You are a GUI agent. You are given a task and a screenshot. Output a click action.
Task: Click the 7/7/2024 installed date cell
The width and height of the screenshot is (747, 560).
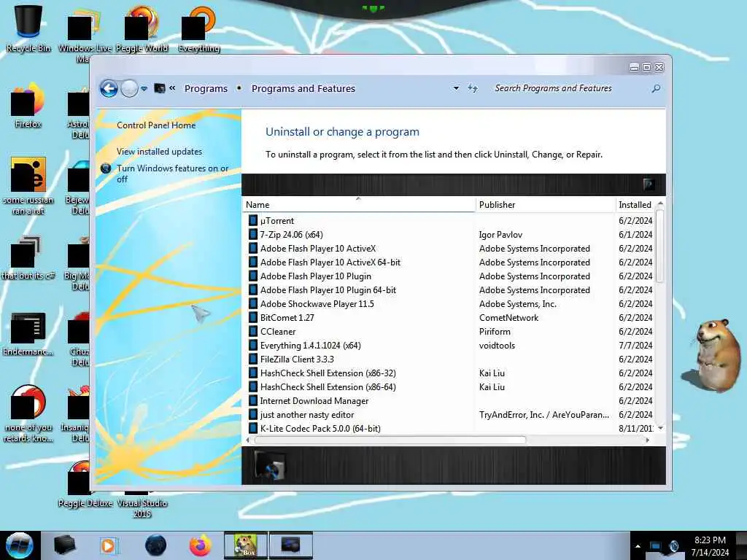(x=635, y=345)
